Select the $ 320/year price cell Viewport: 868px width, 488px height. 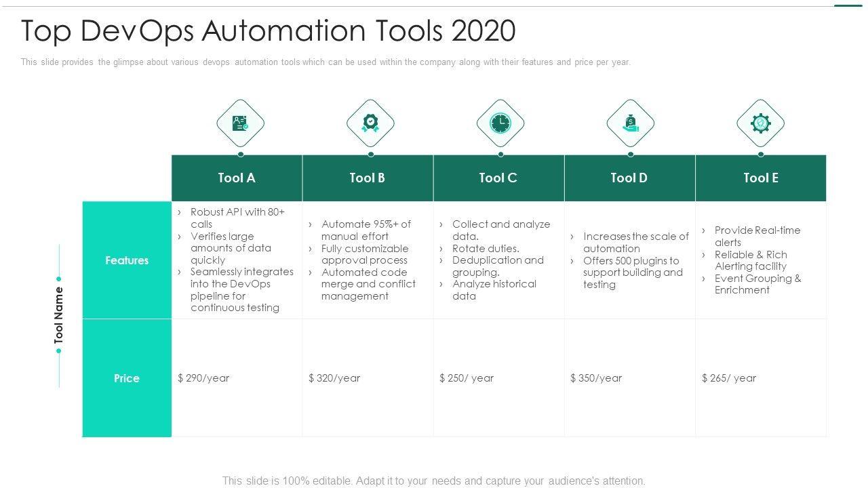334,378
